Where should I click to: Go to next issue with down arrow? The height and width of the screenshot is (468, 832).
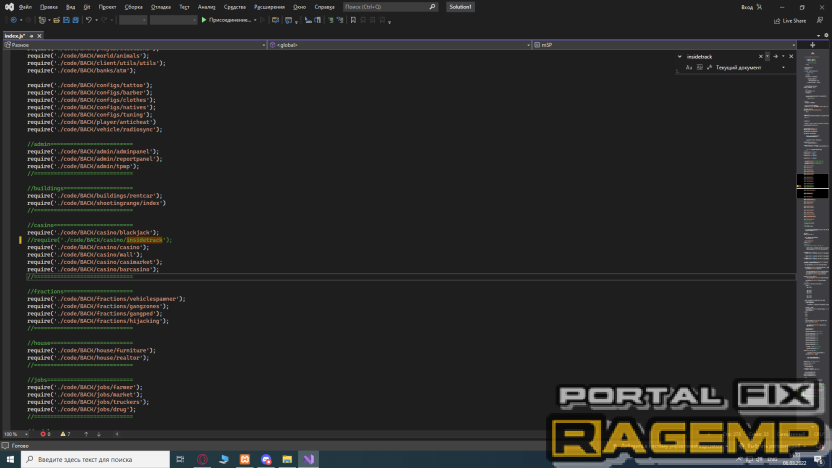pos(99,434)
